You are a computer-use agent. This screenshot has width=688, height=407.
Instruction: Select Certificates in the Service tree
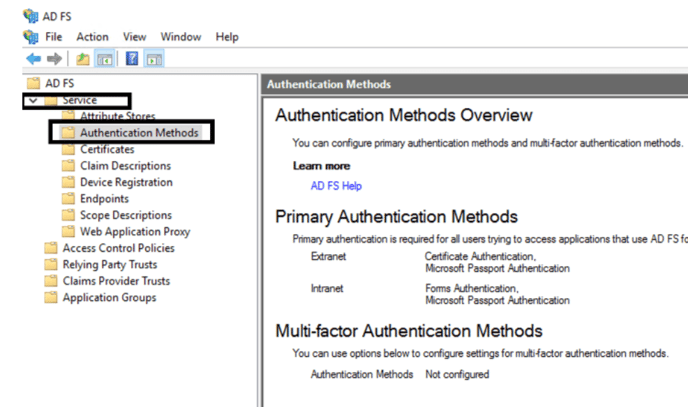click(x=107, y=149)
